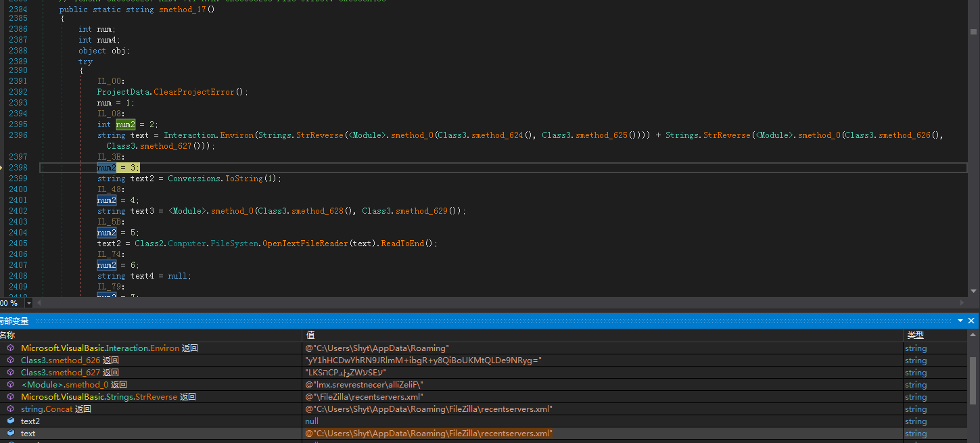Click the green highlighted num2 on line 2395
The height and width of the screenshot is (443, 980).
(x=126, y=124)
